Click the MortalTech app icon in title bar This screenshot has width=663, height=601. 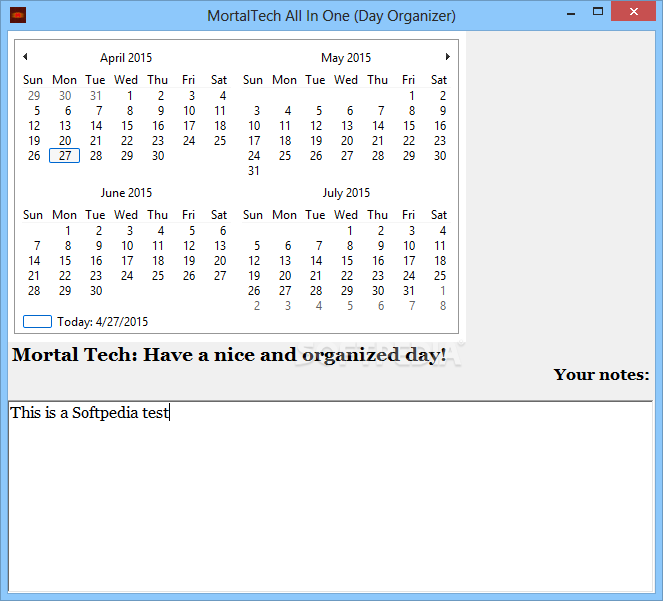(x=18, y=16)
